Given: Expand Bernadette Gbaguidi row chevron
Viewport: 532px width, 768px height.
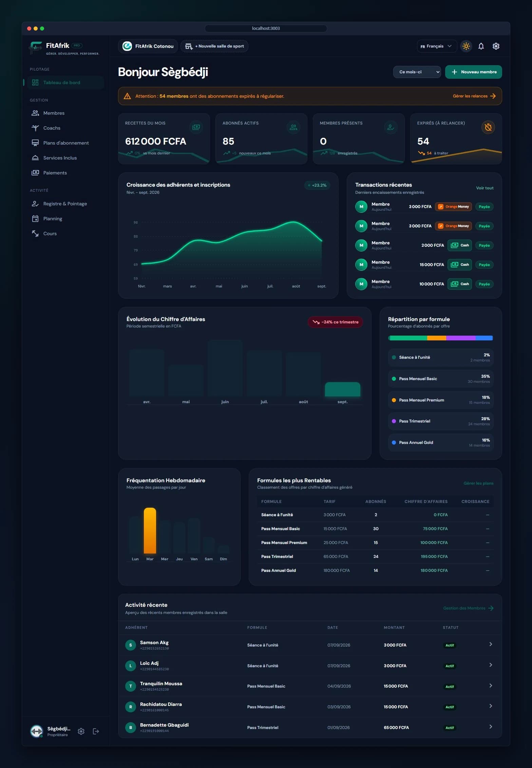Looking at the screenshot, I should pos(491,727).
